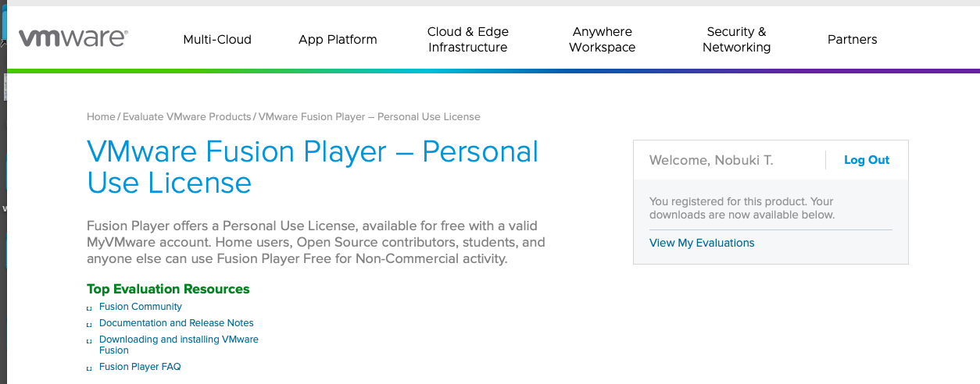Open the Anywhere Workspace menu

pyautogui.click(x=603, y=40)
